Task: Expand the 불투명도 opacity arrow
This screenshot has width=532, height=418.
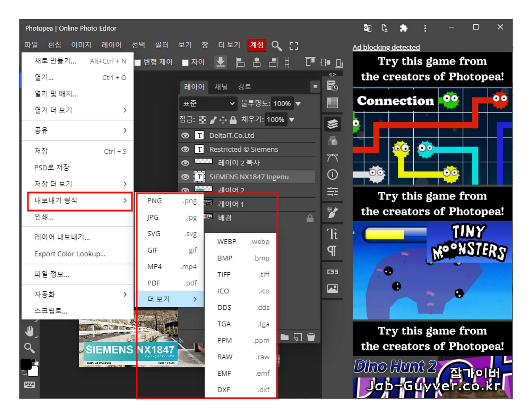Action: (298, 104)
